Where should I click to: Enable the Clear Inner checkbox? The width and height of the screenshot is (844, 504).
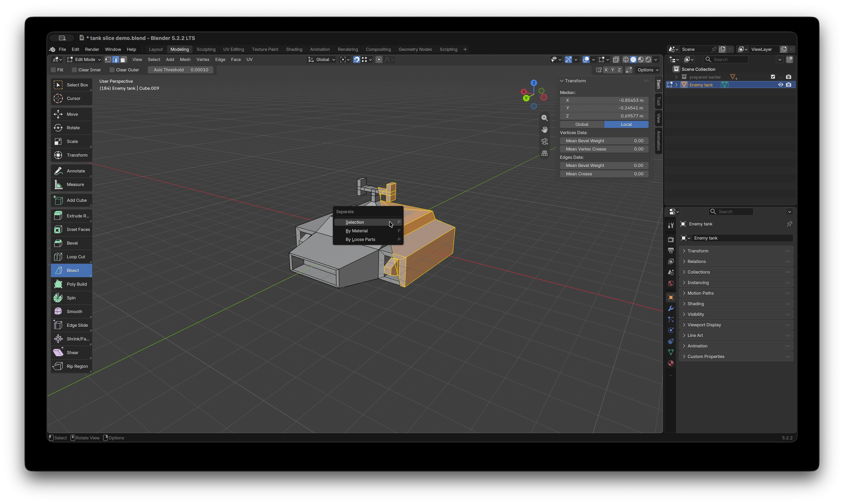pyautogui.click(x=74, y=70)
